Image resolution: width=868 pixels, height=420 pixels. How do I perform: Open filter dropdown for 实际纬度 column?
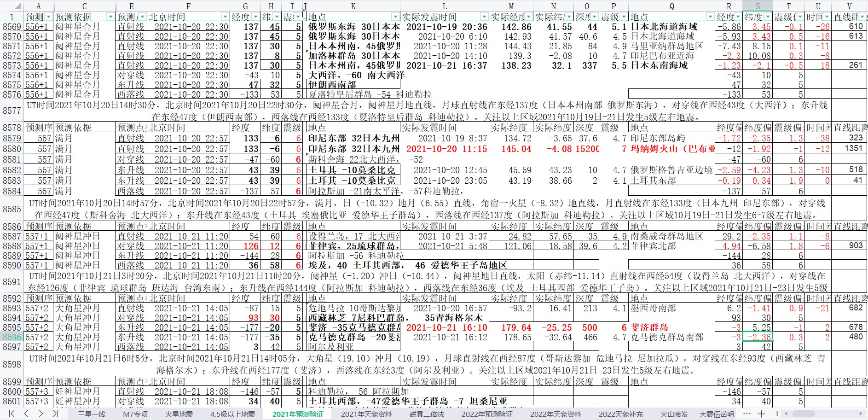pos(569,17)
